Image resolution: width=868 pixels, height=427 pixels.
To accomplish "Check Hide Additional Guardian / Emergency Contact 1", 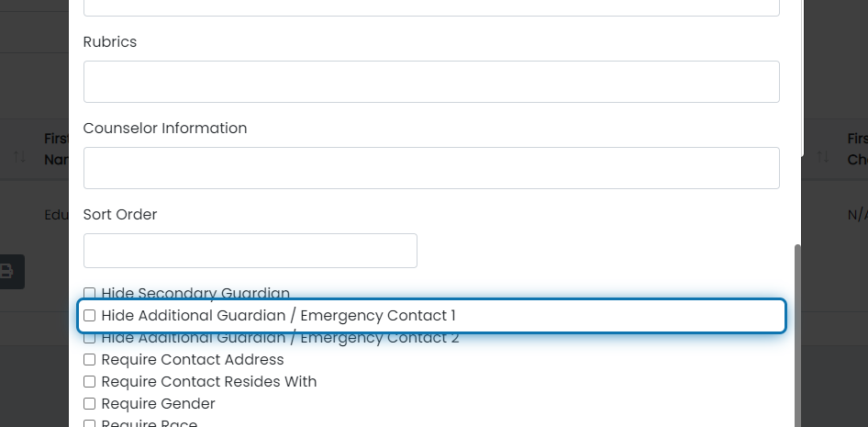I will point(89,315).
